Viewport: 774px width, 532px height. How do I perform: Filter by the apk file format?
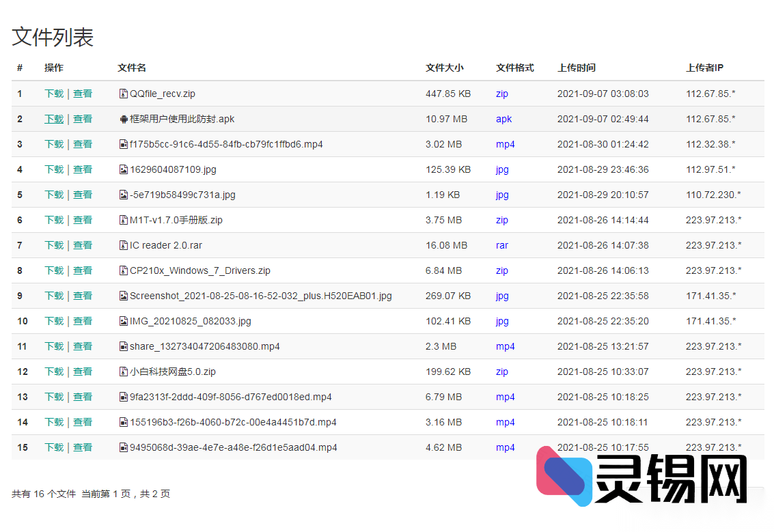pyautogui.click(x=503, y=118)
